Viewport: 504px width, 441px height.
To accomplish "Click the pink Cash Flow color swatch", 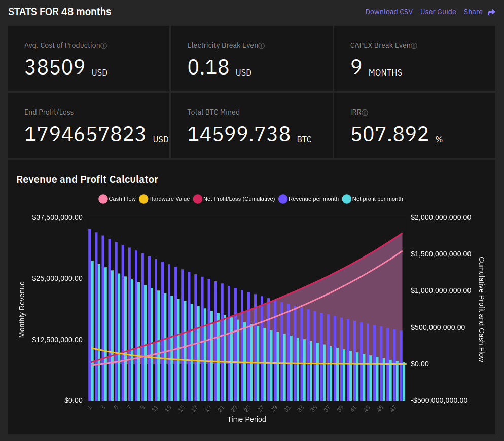I will (x=103, y=199).
